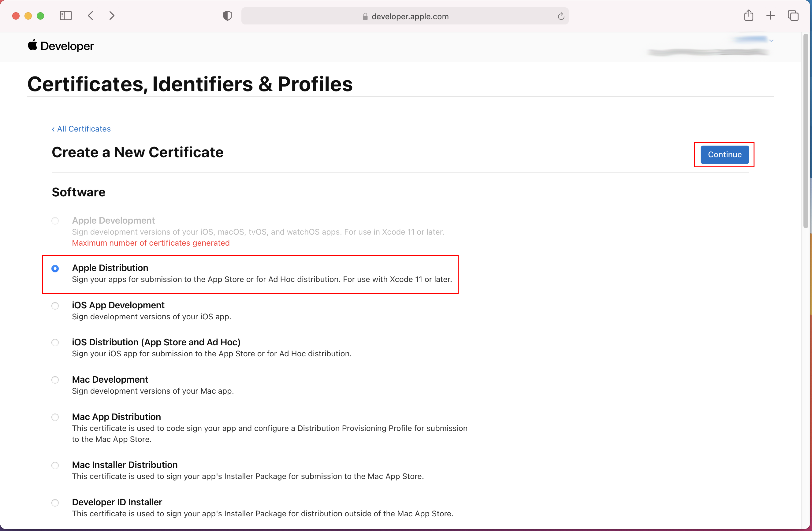The height and width of the screenshot is (531, 812).
Task: Go back using the back arrow
Action: coord(91,16)
